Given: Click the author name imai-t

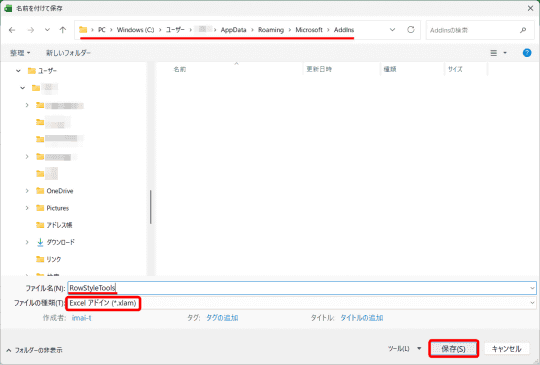Looking at the screenshot, I should tap(82, 318).
